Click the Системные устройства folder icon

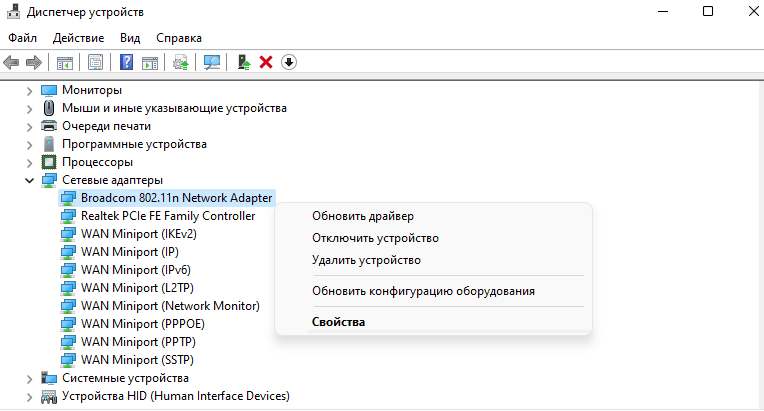(x=49, y=378)
